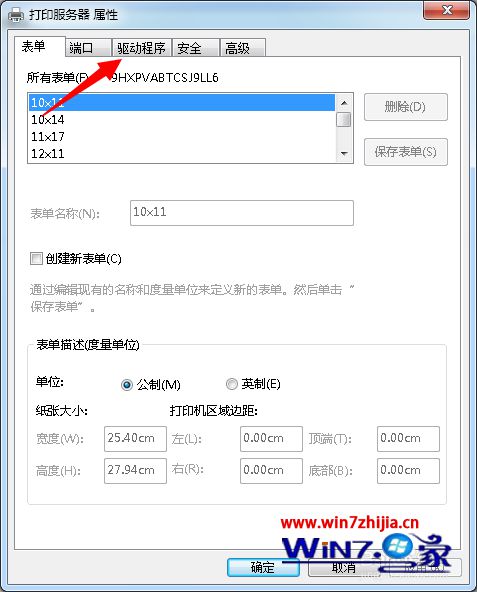Click the forms list scroll down arrow
The width and height of the screenshot is (477, 592).
(344, 153)
